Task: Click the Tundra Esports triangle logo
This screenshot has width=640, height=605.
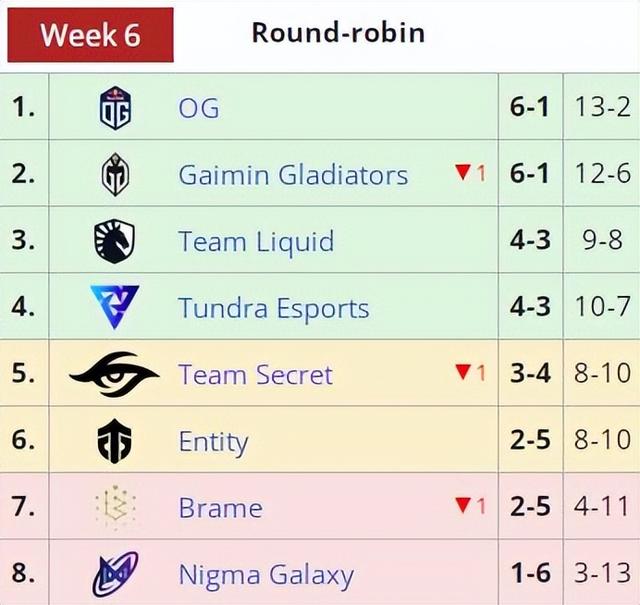Action: pos(115,307)
